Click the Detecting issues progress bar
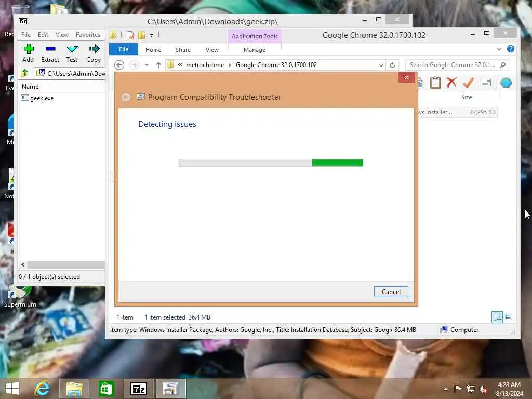 [x=271, y=163]
